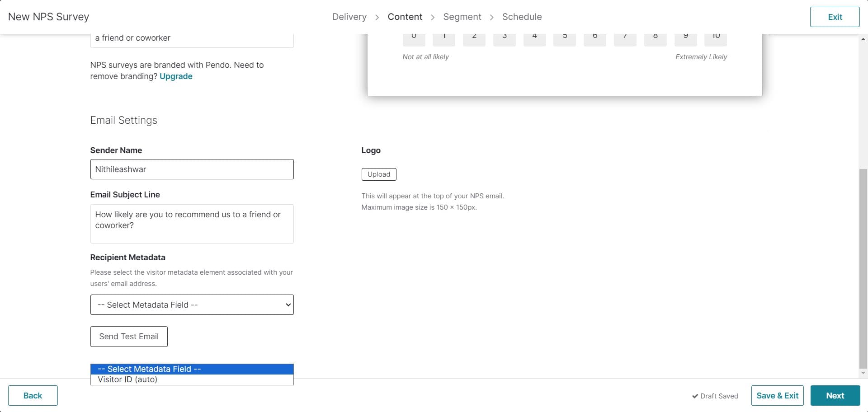The height and width of the screenshot is (412, 868).
Task: Click the Upload button under Logo
Action: (379, 174)
